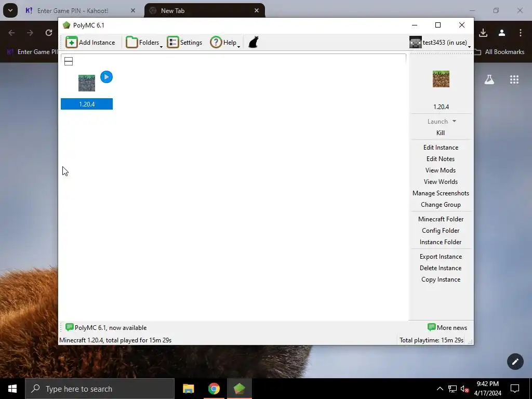532x399 pixels.
Task: Click View Worlds
Action: [441, 182]
